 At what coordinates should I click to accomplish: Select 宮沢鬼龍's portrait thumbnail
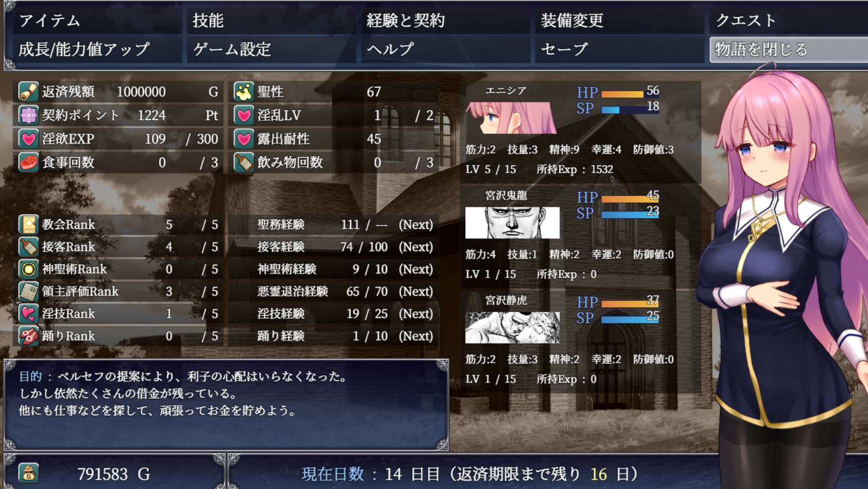(x=512, y=223)
